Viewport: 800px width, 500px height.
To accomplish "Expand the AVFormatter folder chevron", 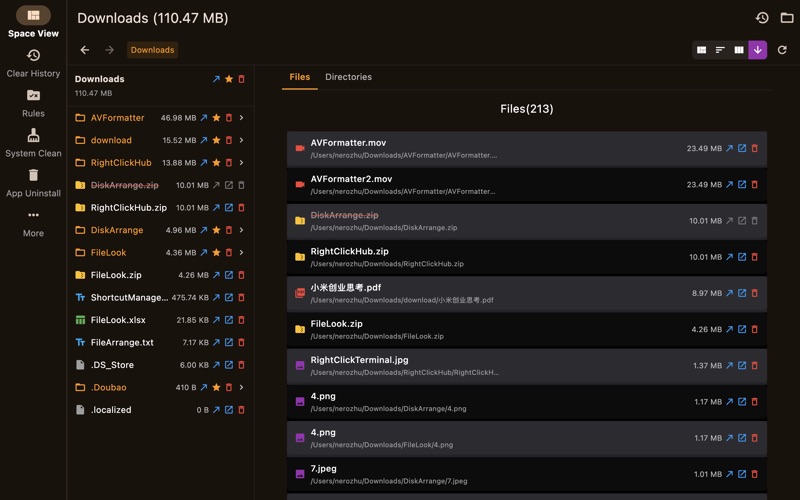I will click(241, 118).
